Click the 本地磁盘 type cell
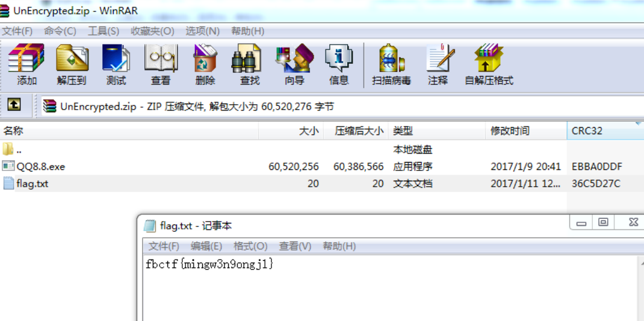 (x=412, y=149)
